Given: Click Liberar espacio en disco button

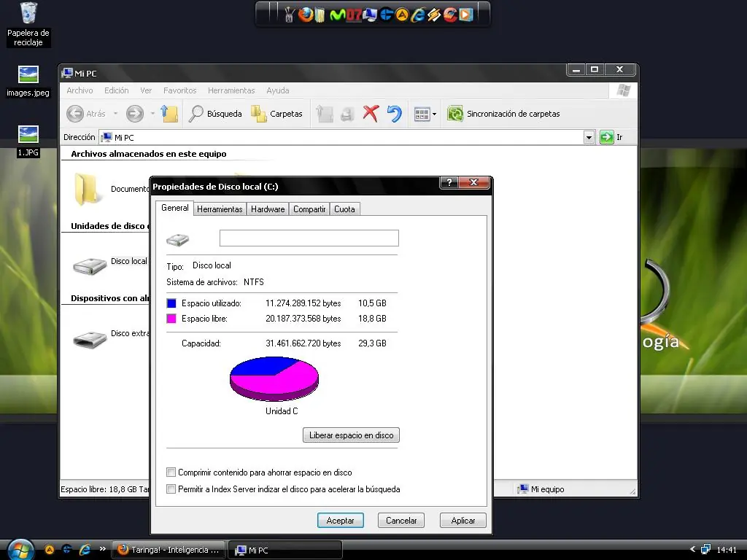Looking at the screenshot, I should (351, 435).
